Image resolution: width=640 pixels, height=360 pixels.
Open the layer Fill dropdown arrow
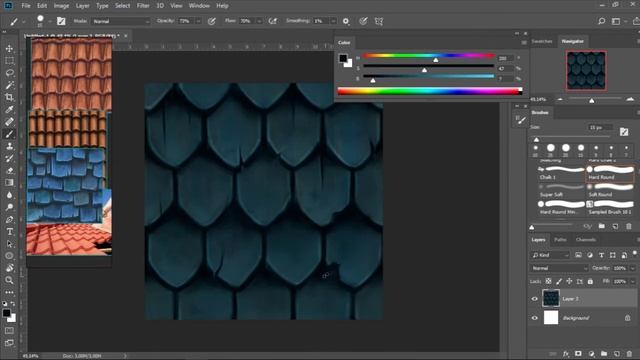tap(633, 281)
